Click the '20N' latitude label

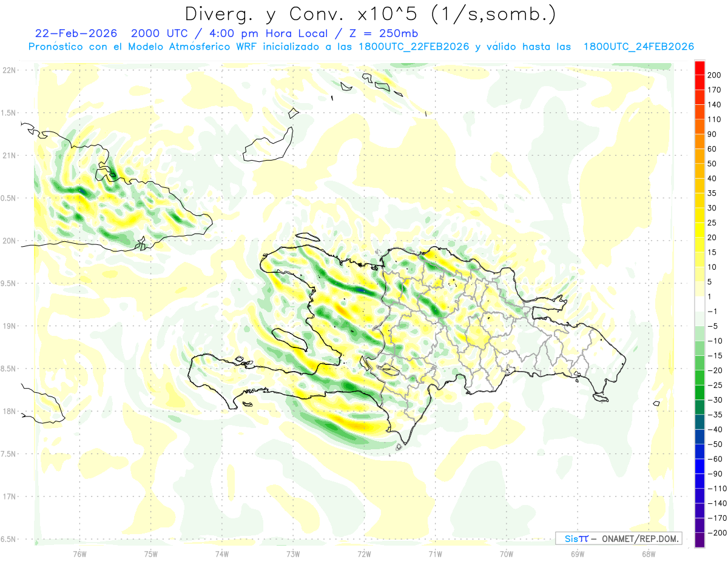tap(8, 241)
